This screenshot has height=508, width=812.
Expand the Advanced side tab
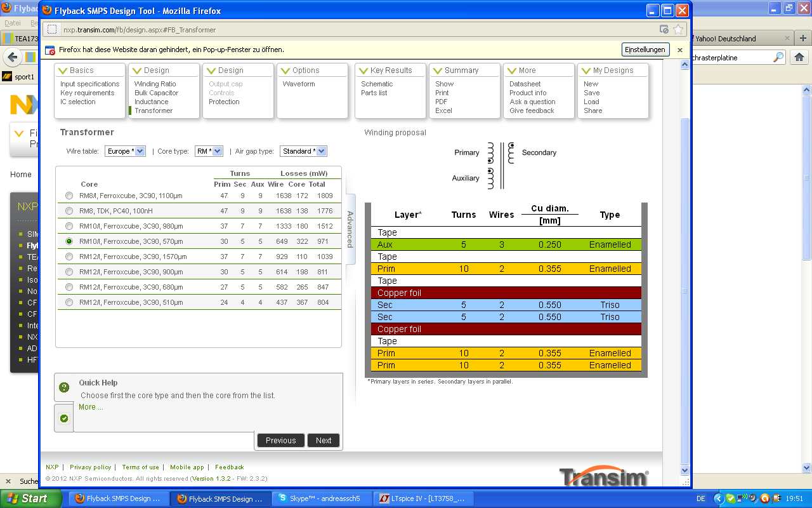pos(350,229)
